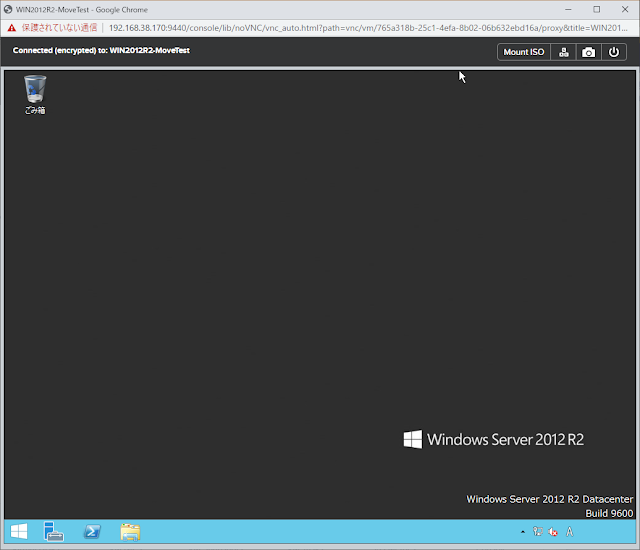
Task: Switch the IME input mode indicator A
Action: tap(570, 532)
